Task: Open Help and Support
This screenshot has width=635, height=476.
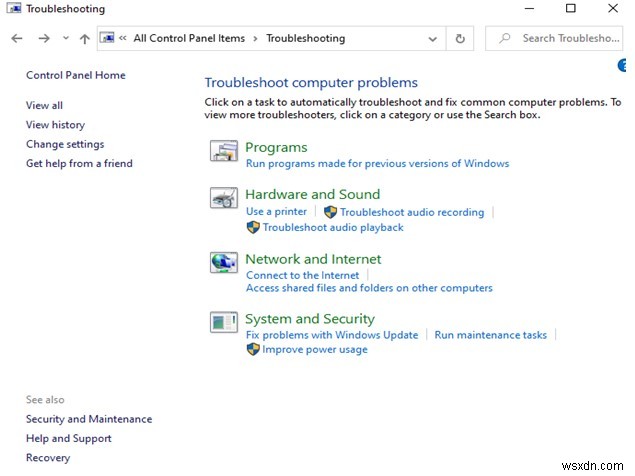Action: click(x=68, y=439)
